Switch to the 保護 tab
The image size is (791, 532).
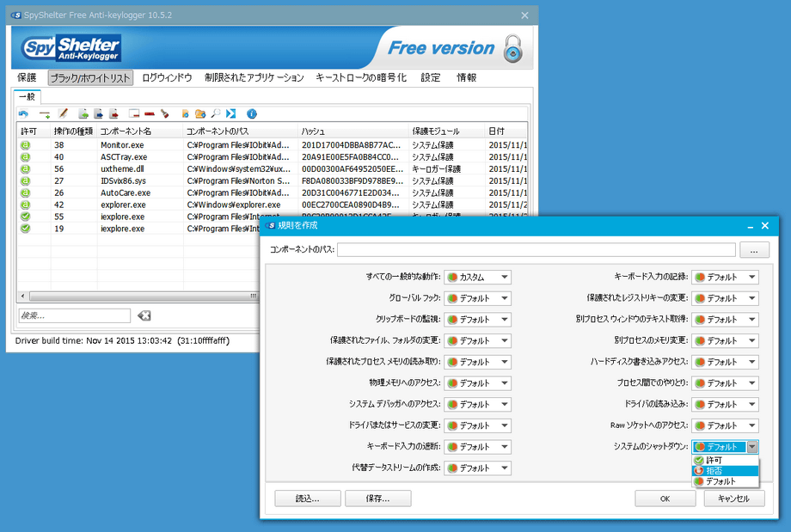(x=27, y=77)
